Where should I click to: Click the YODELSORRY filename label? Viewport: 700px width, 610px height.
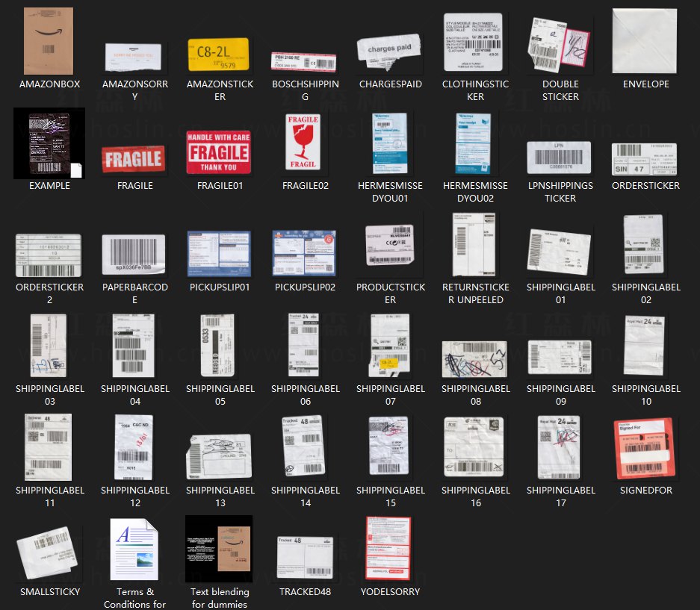coord(390,591)
